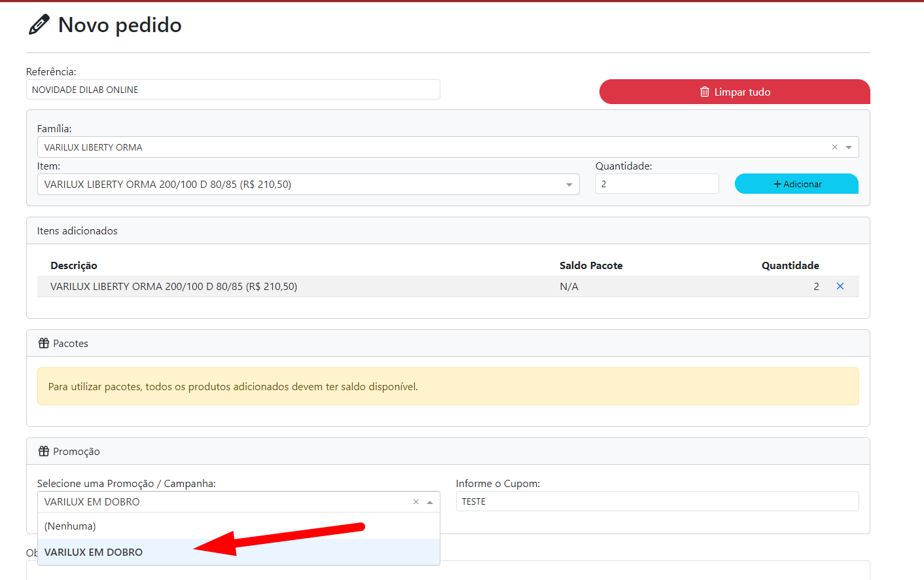Image resolution: width=924 pixels, height=580 pixels.
Task: Remove the VARILUX LIBERTY ORMA added item
Action: (x=840, y=286)
